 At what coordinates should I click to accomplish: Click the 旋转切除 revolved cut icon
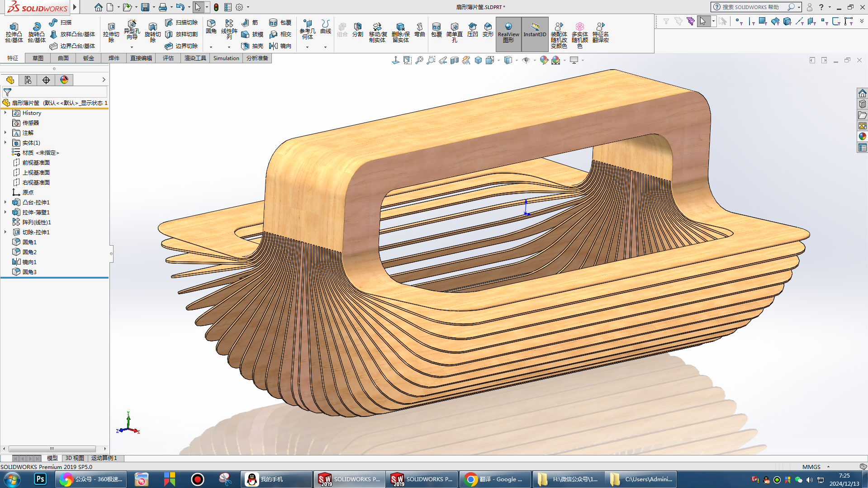point(152,32)
